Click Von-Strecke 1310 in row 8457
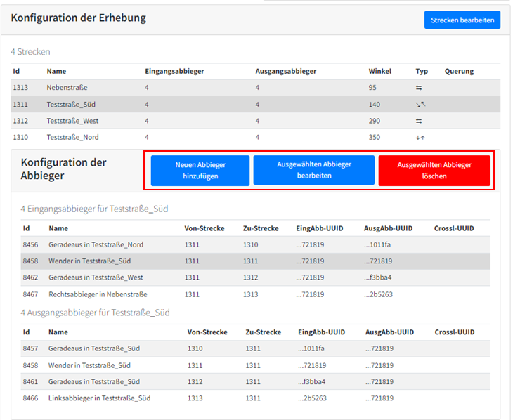Viewport: 520px width, 420px height. pos(195,348)
